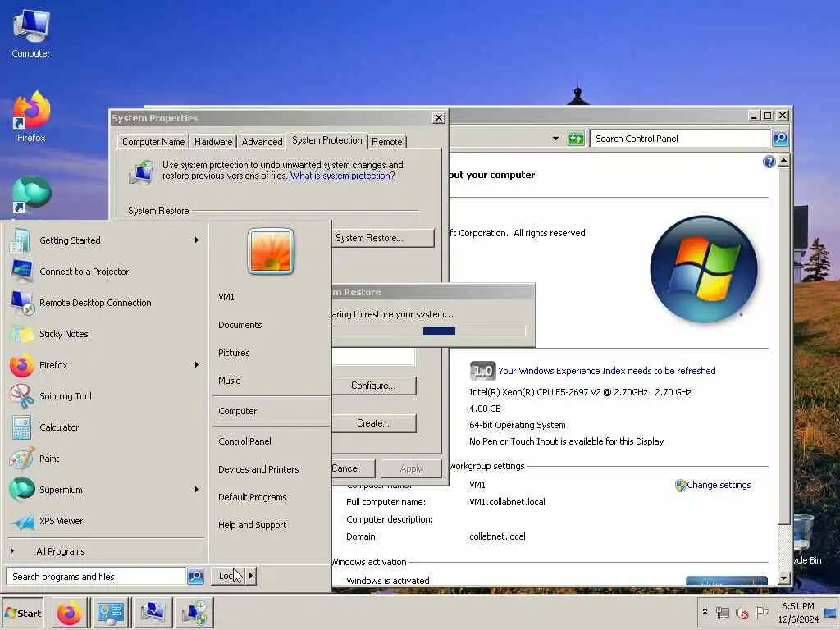This screenshot has height=630, width=840.
Task: Open the Supermium desktop shortcut icon
Action: 31,194
